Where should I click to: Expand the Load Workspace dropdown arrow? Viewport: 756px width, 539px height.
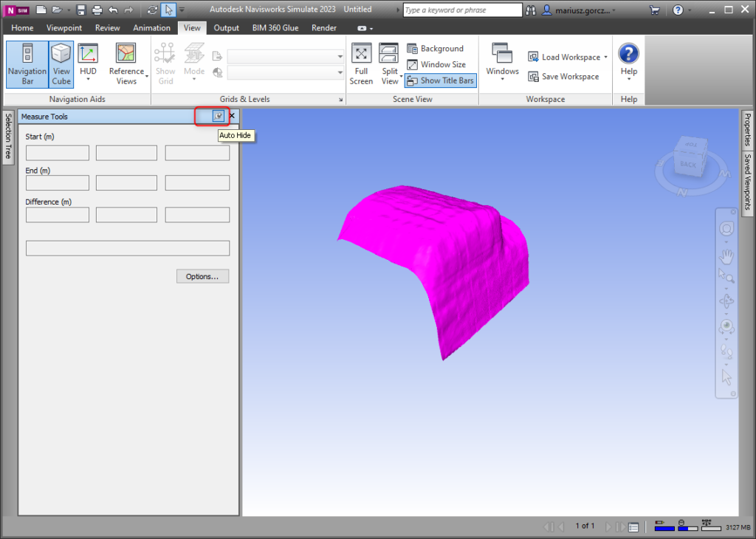605,57
